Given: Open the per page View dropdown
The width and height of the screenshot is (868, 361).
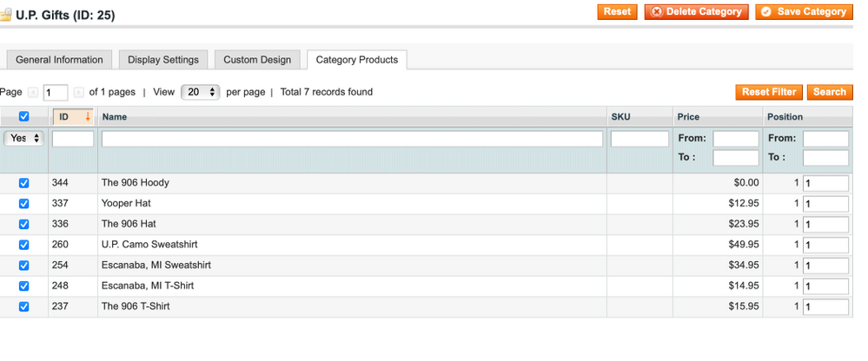Looking at the screenshot, I should click(200, 92).
